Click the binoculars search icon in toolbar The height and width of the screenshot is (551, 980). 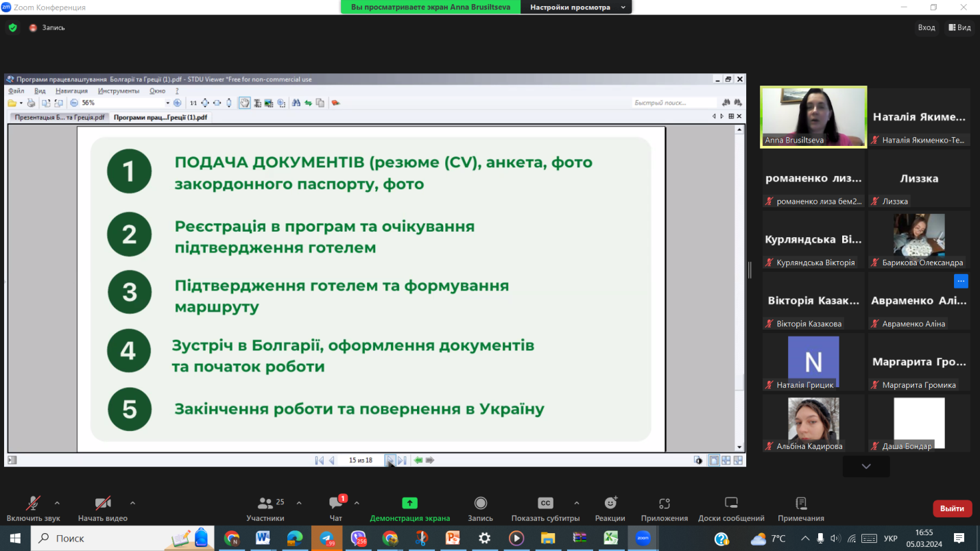coord(296,103)
